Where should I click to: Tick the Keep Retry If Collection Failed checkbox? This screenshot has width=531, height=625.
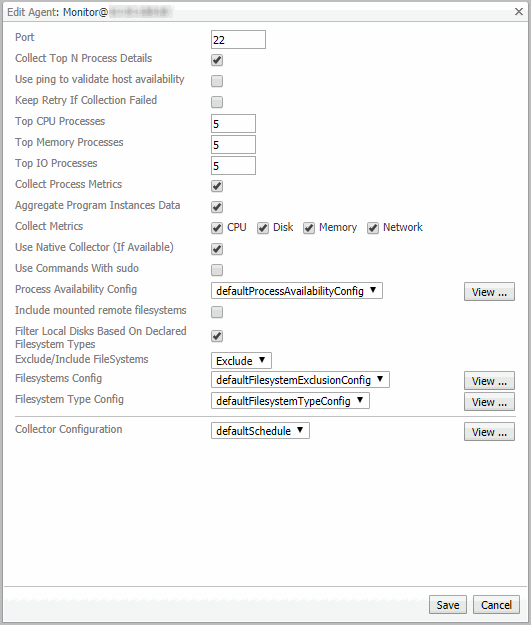coord(217,102)
